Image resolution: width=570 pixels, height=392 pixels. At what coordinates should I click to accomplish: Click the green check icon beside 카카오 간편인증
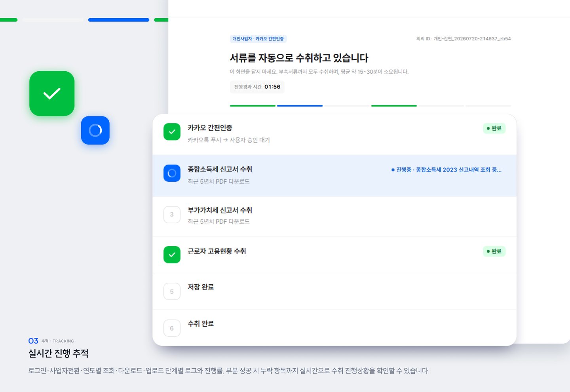click(x=172, y=132)
